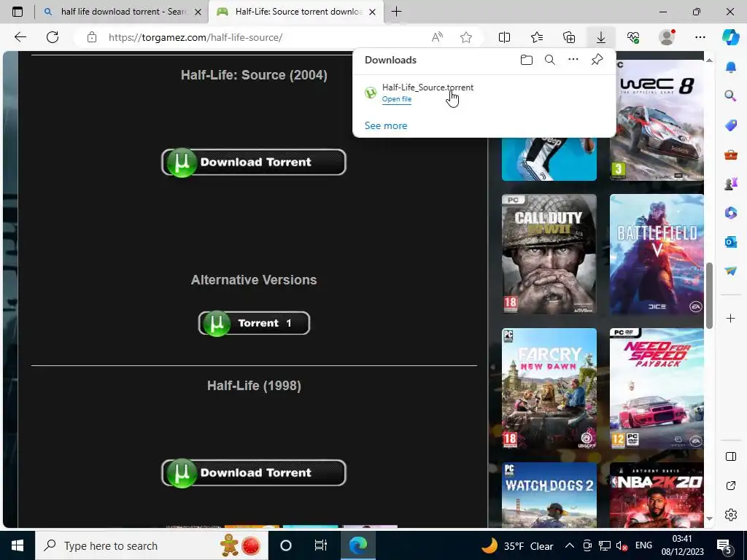Image resolution: width=747 pixels, height=560 pixels.
Task: Open downloads folder in Downloads panel
Action: tap(527, 60)
